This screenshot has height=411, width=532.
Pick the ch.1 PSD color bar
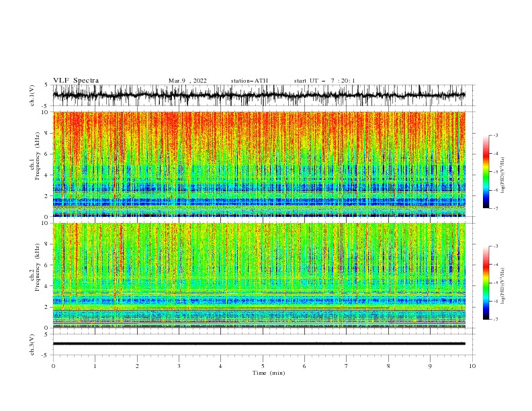pos(486,172)
